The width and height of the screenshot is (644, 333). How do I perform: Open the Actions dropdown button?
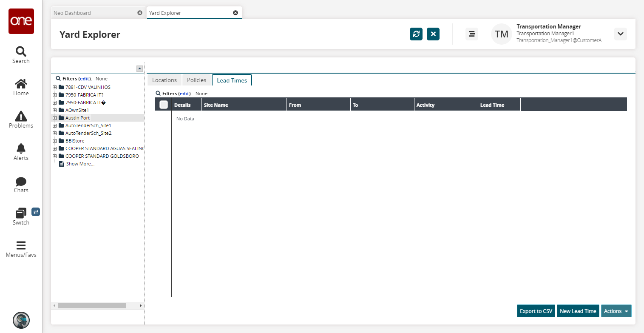click(616, 311)
